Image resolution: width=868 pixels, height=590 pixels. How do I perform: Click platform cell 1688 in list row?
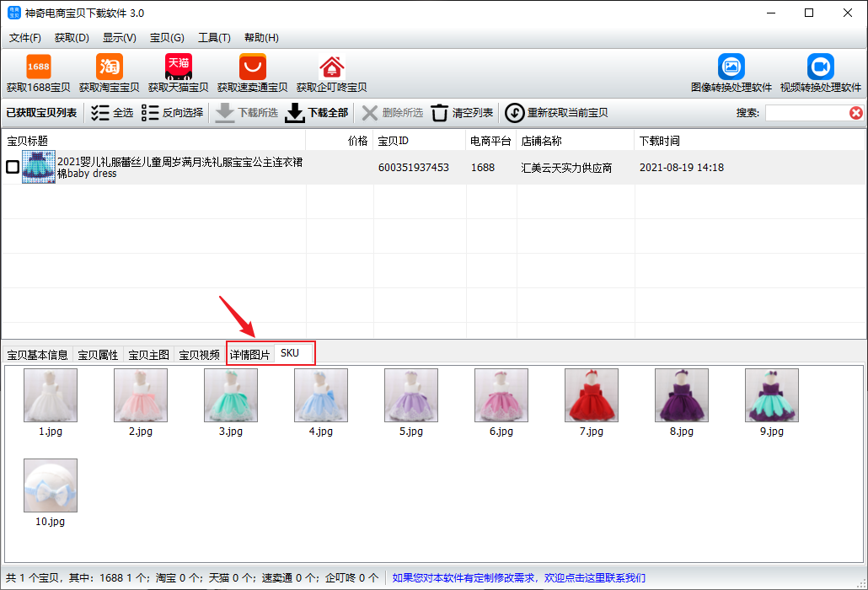click(x=483, y=167)
